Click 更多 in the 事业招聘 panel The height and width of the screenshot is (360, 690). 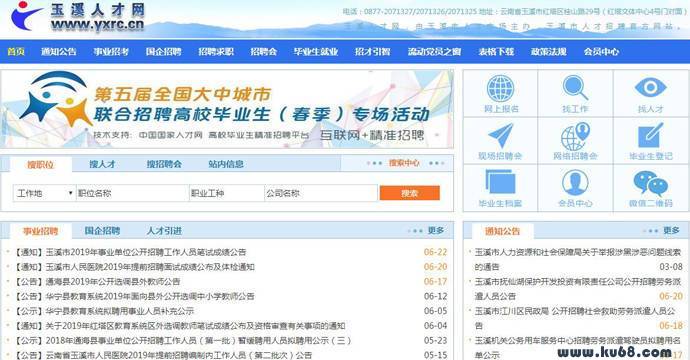pos(436,230)
